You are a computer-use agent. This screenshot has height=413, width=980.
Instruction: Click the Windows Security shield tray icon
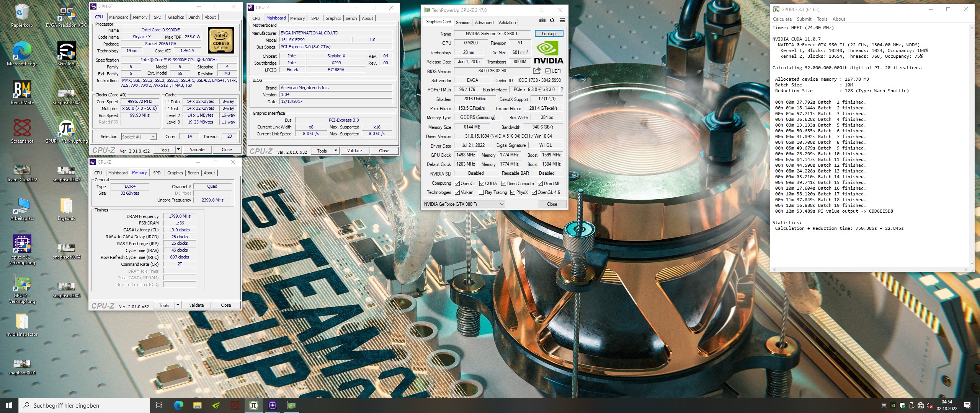[x=902, y=405]
